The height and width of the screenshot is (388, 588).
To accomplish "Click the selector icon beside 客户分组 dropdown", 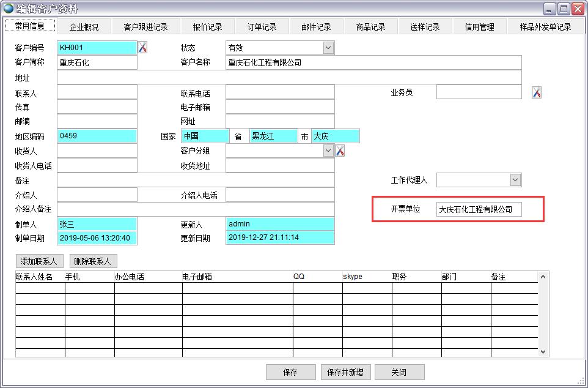I will [x=340, y=151].
